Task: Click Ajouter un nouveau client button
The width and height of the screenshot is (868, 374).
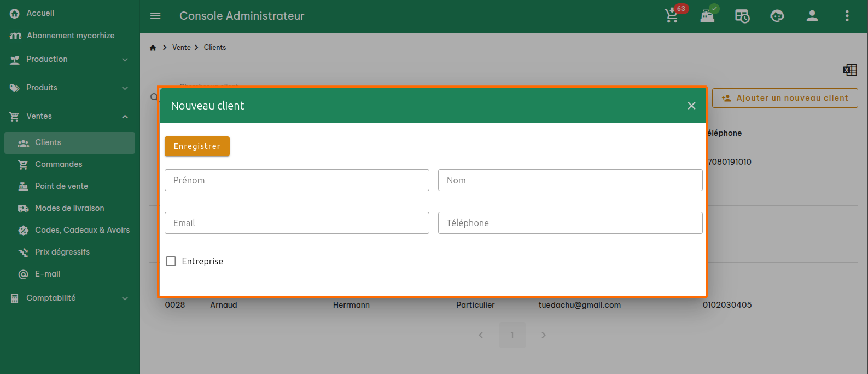Action: point(785,98)
